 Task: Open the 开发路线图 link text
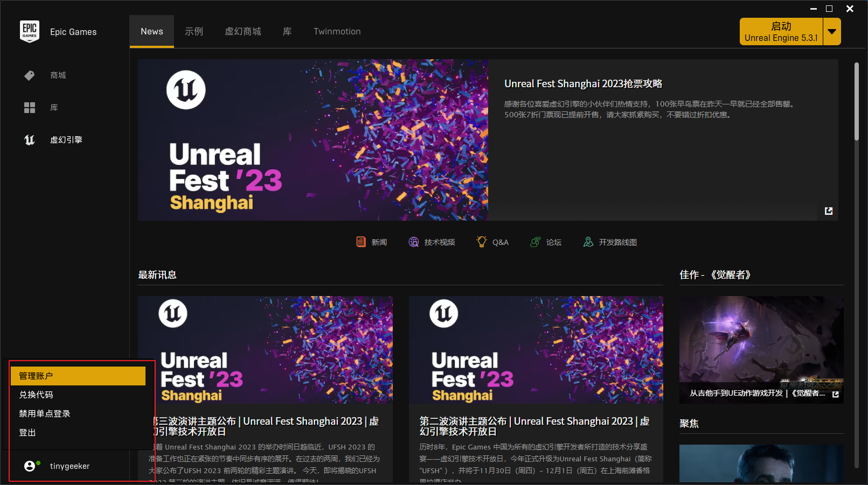(x=618, y=242)
